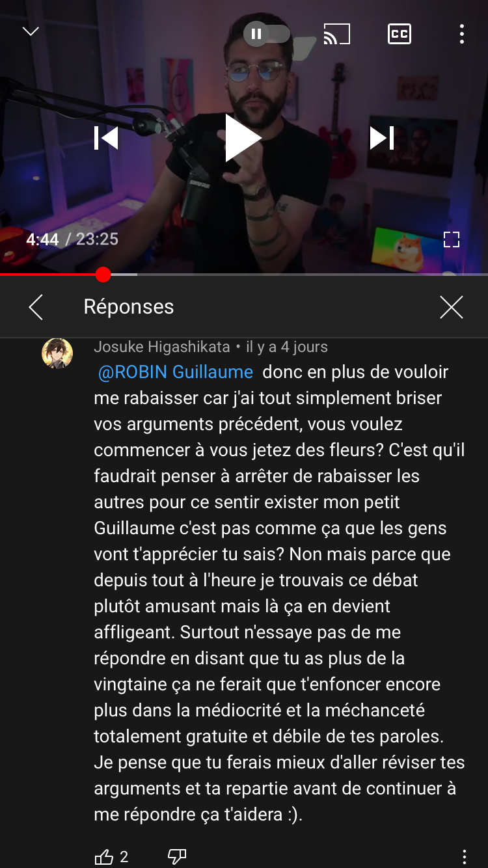Skip to previous video
Image resolution: width=488 pixels, height=868 pixels.
[x=106, y=138]
